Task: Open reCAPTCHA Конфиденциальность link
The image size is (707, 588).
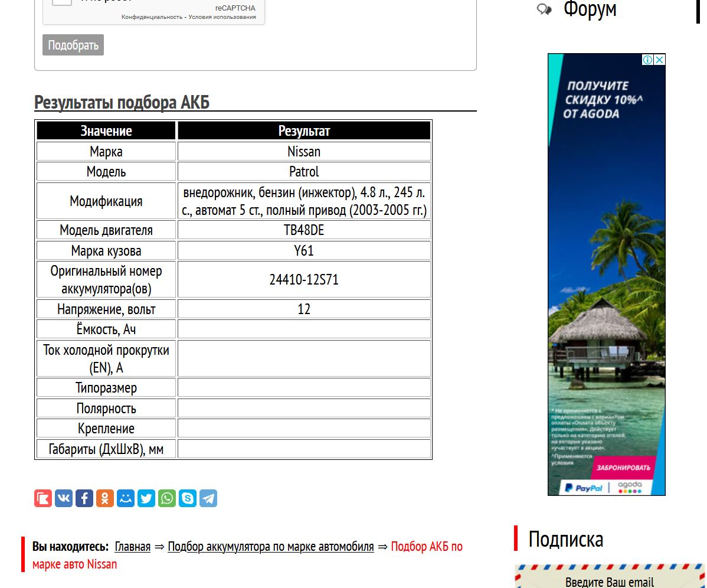Action: pos(152,17)
